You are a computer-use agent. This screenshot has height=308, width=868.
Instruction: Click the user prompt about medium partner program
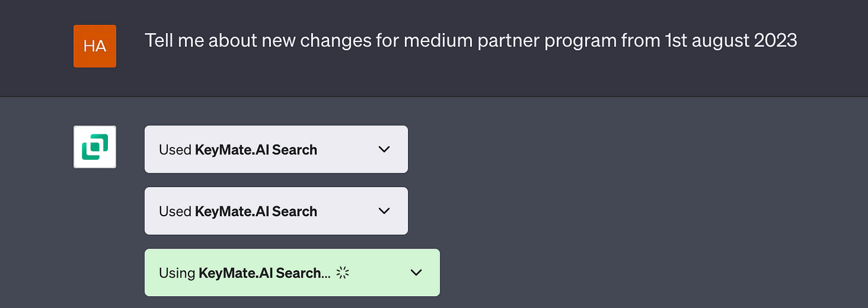point(471,41)
